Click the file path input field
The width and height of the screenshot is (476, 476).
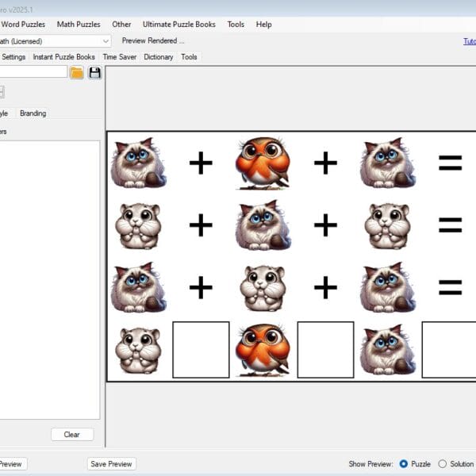click(x=33, y=72)
